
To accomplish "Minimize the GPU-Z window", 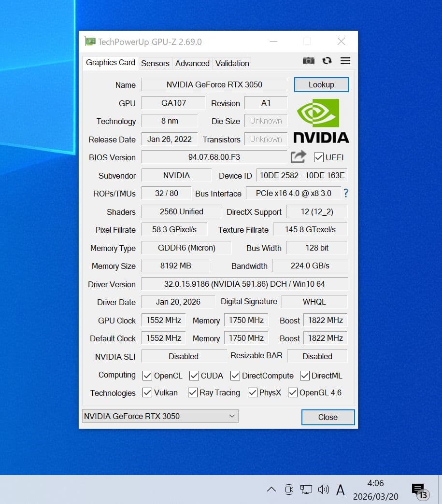I will click(273, 42).
